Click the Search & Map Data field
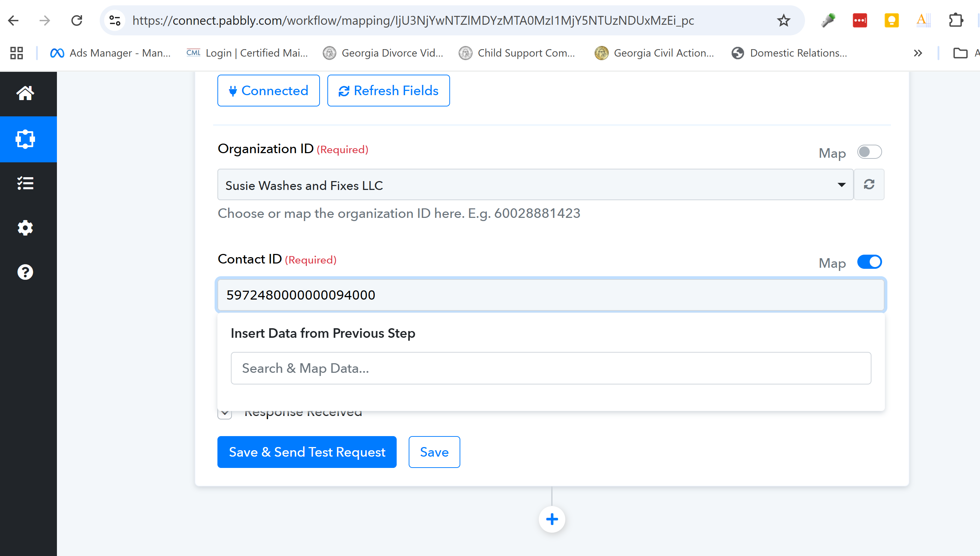The height and width of the screenshot is (556, 980). pyautogui.click(x=551, y=368)
